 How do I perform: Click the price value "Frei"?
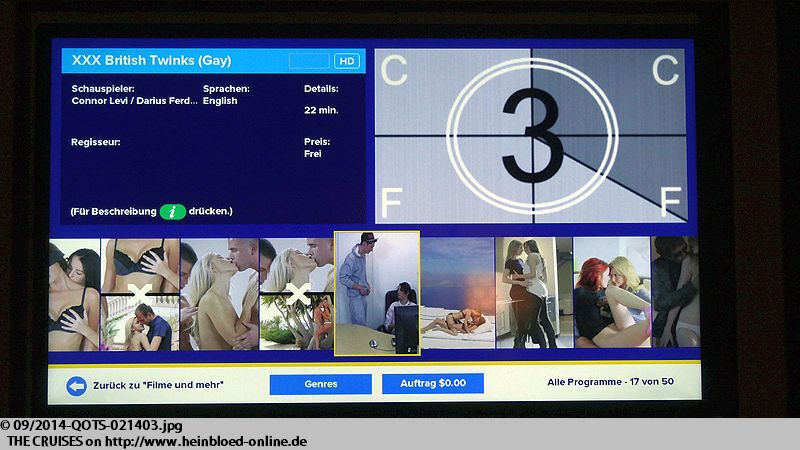click(x=313, y=154)
